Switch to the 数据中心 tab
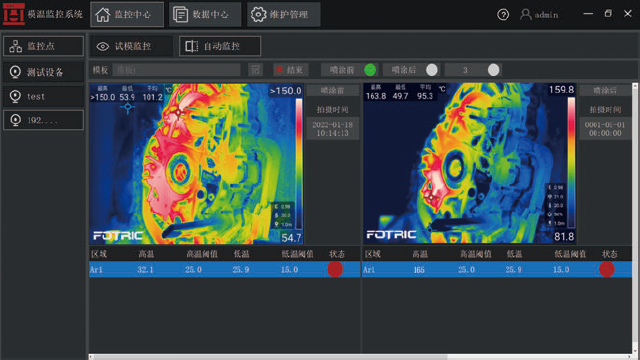The width and height of the screenshot is (640, 360). pos(205,14)
